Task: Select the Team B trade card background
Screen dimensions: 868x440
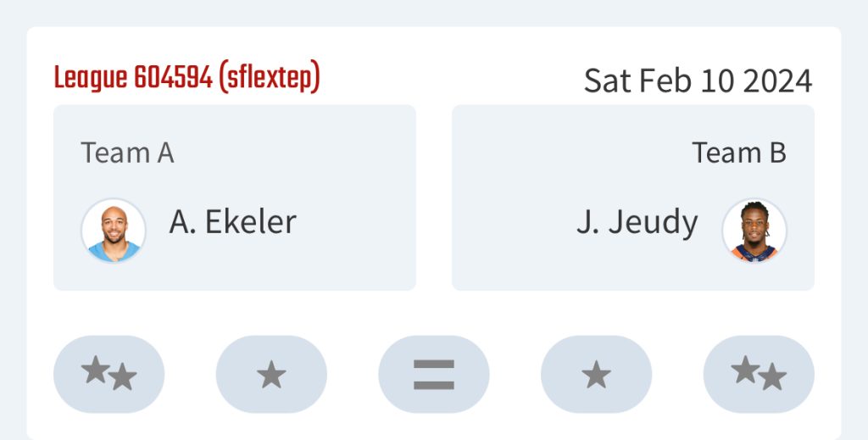Action: pyautogui.click(x=633, y=198)
